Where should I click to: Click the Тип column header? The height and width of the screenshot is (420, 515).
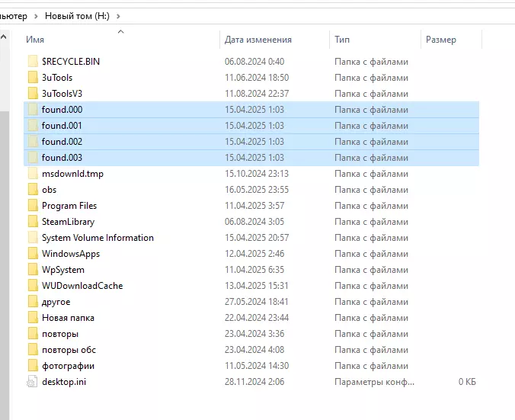tap(342, 40)
